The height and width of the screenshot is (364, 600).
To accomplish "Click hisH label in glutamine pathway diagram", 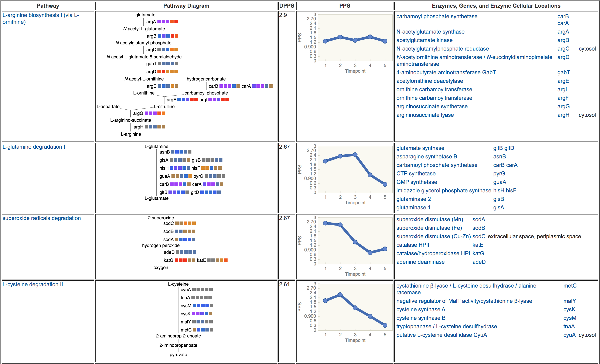I will 164,168.
